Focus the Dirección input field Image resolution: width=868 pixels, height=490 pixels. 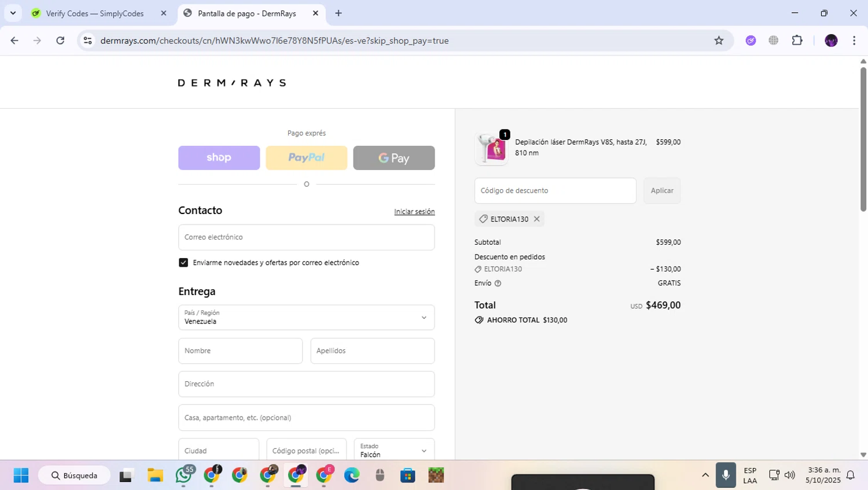click(x=306, y=384)
